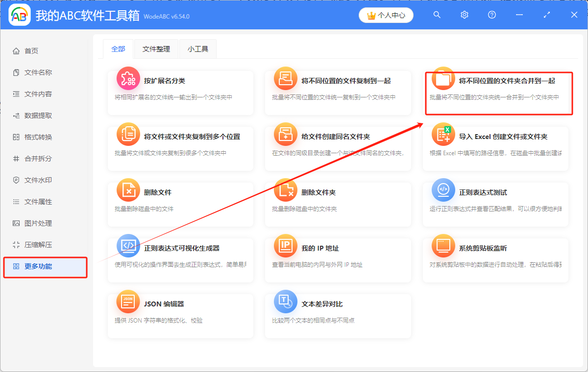The image size is (588, 372).
Task: Open the 删除文件夹 tool icon
Action: click(286, 191)
